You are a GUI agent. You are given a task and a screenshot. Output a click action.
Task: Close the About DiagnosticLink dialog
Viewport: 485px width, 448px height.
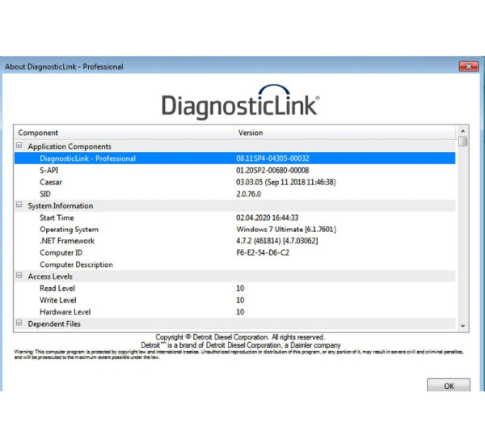(468, 66)
